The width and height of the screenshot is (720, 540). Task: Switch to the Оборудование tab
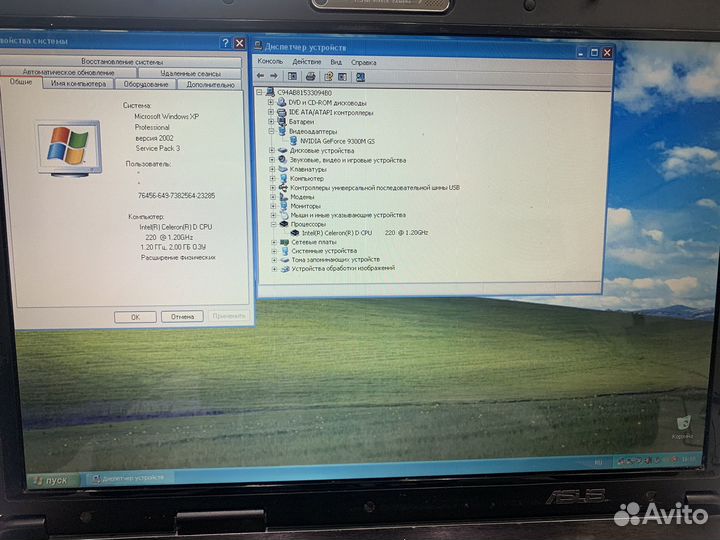click(146, 84)
